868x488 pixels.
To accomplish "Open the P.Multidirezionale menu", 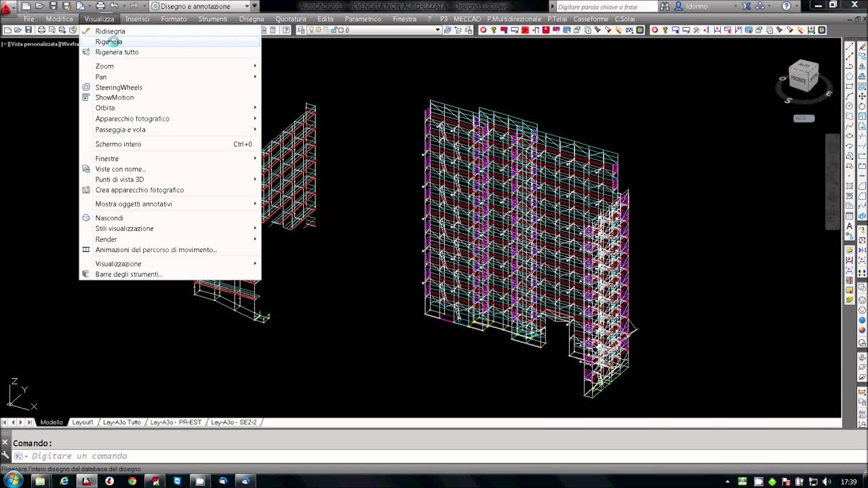I will [514, 19].
